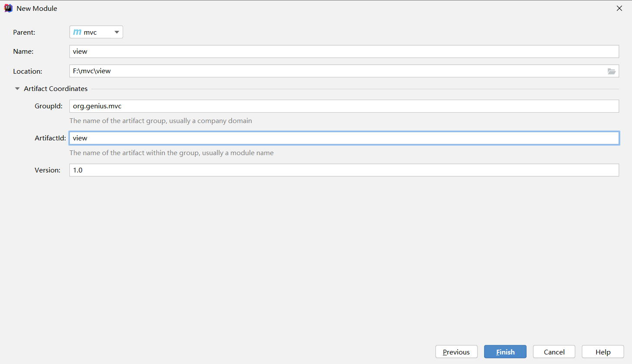Click the 'ArtifactId:' label
632x364 pixels.
click(x=50, y=138)
